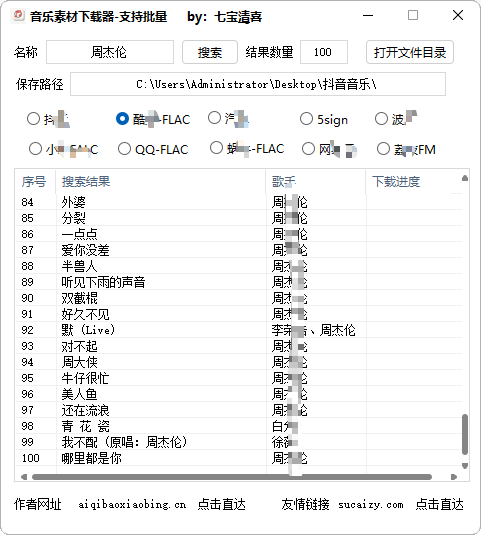This screenshot has width=481, height=535.
Task: Select the song 外婆
Action: [x=73, y=202]
